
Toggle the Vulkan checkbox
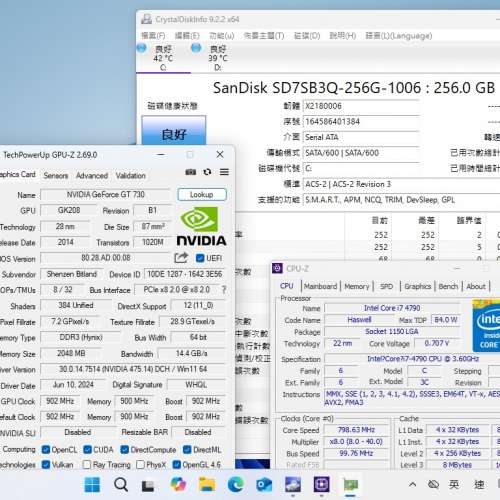(46, 464)
